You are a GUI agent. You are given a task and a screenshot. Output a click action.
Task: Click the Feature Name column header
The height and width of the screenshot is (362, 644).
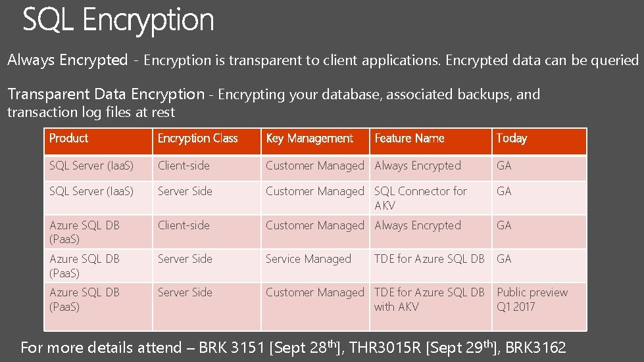pyautogui.click(x=431, y=141)
